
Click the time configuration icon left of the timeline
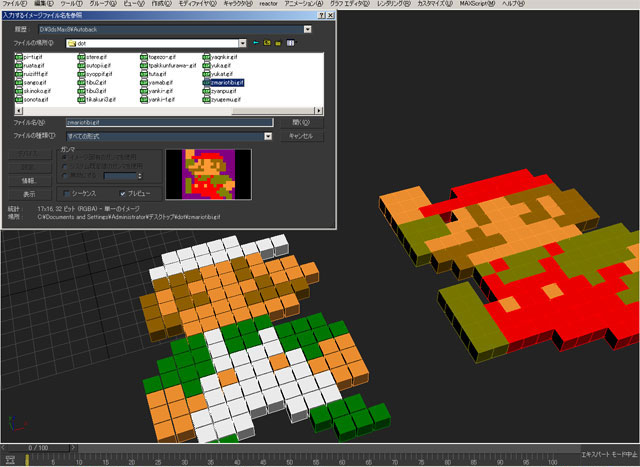tap(10, 460)
